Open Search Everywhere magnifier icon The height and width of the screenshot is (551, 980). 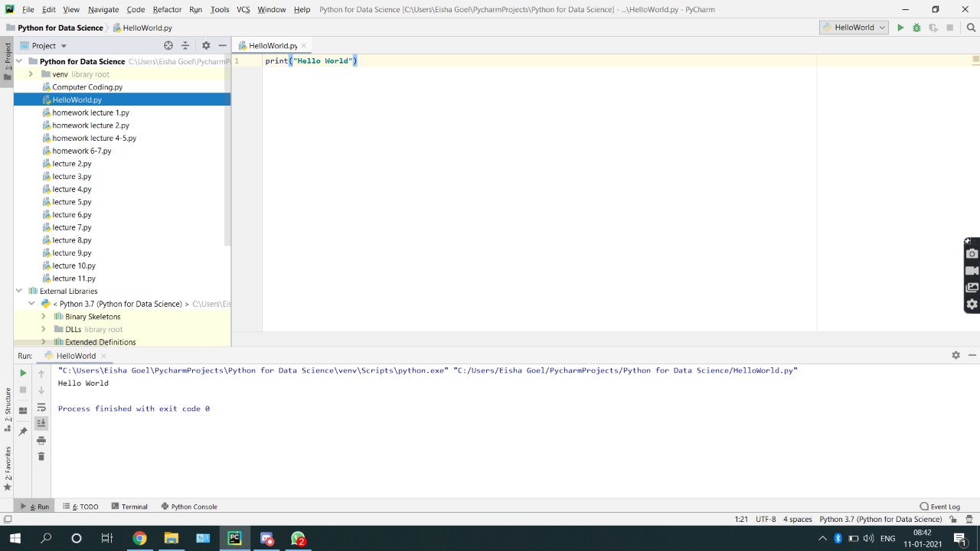point(971,28)
